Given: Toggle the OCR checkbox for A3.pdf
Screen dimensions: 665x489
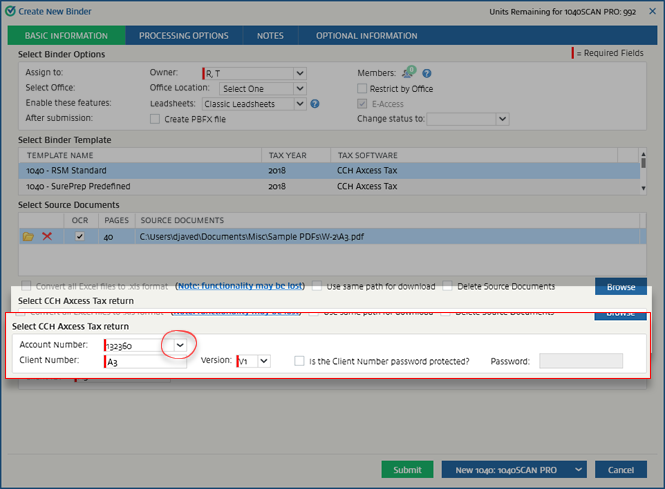Looking at the screenshot, I should pyautogui.click(x=80, y=236).
